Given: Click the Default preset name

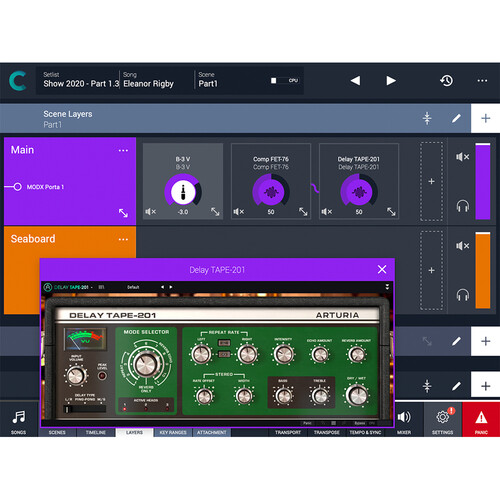Looking at the screenshot, I should click(133, 287).
